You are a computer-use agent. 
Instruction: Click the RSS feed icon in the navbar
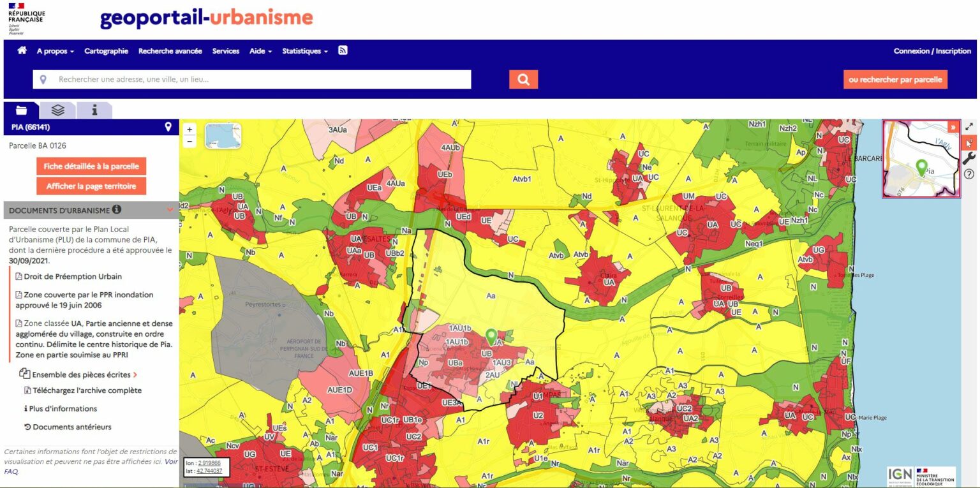pos(343,50)
